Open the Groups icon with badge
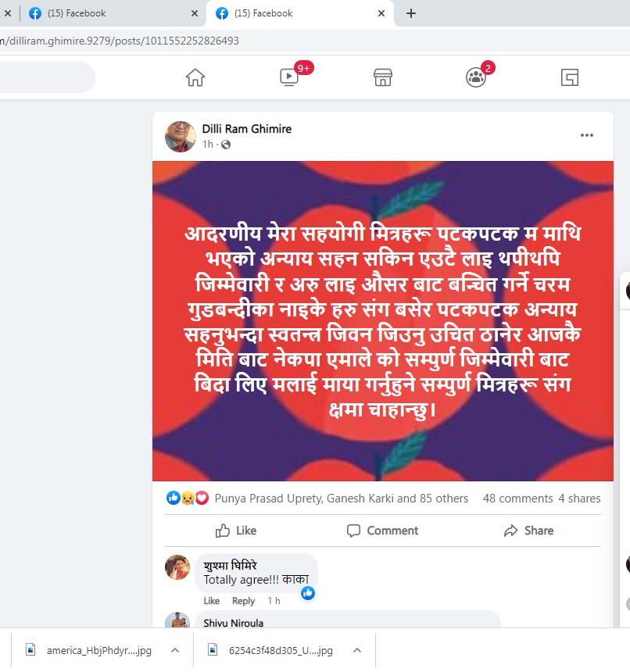630x672 pixels. click(x=476, y=77)
